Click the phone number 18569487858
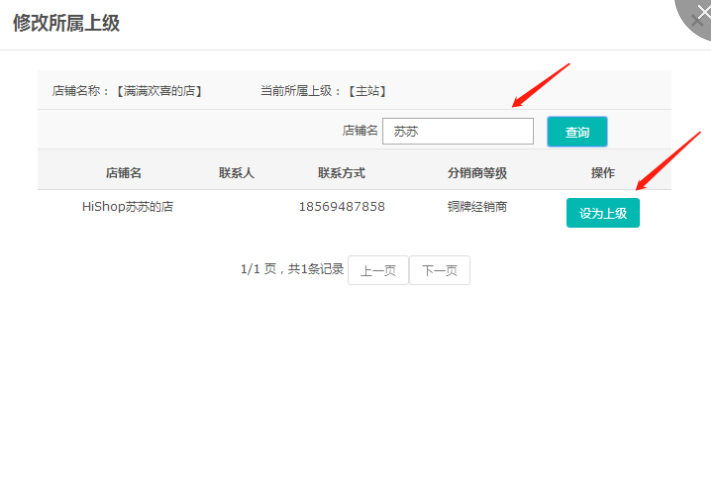711x490 pixels. 341,207
